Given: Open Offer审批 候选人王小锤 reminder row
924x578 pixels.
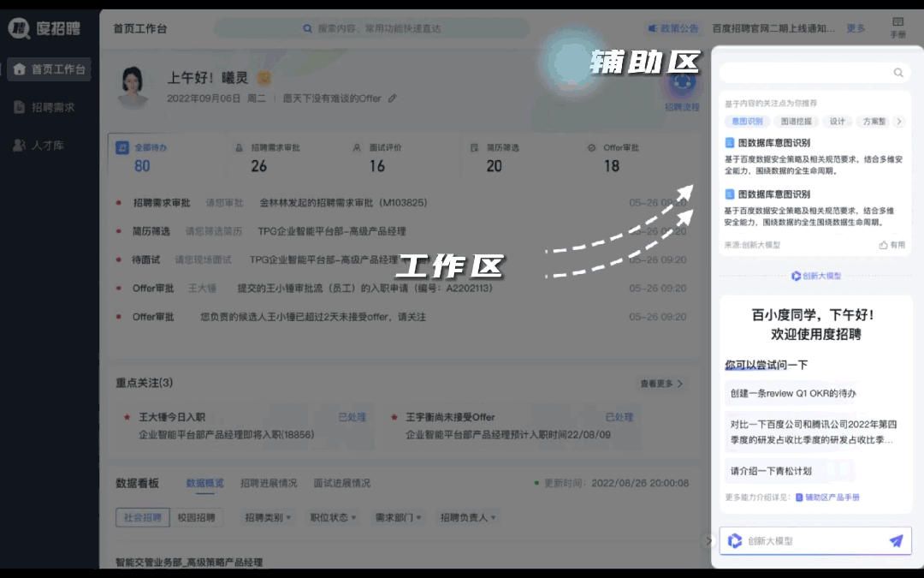Looking at the screenshot, I should pos(400,317).
